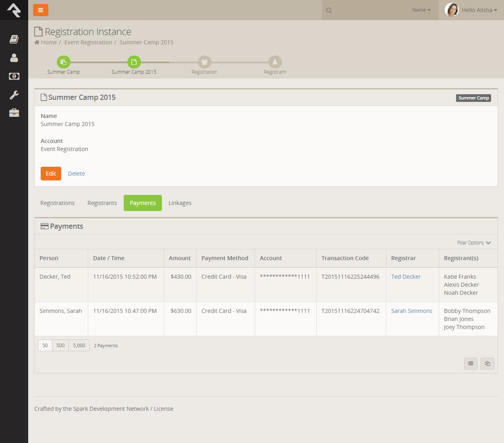The height and width of the screenshot is (443, 504).
Task: Switch to the Linkages tab
Action: pyautogui.click(x=180, y=203)
